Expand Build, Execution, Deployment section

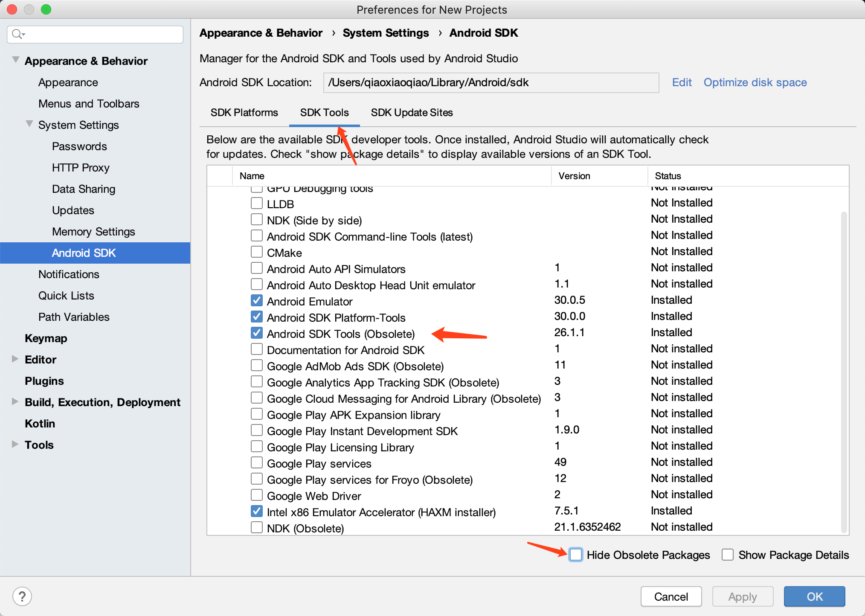point(15,401)
